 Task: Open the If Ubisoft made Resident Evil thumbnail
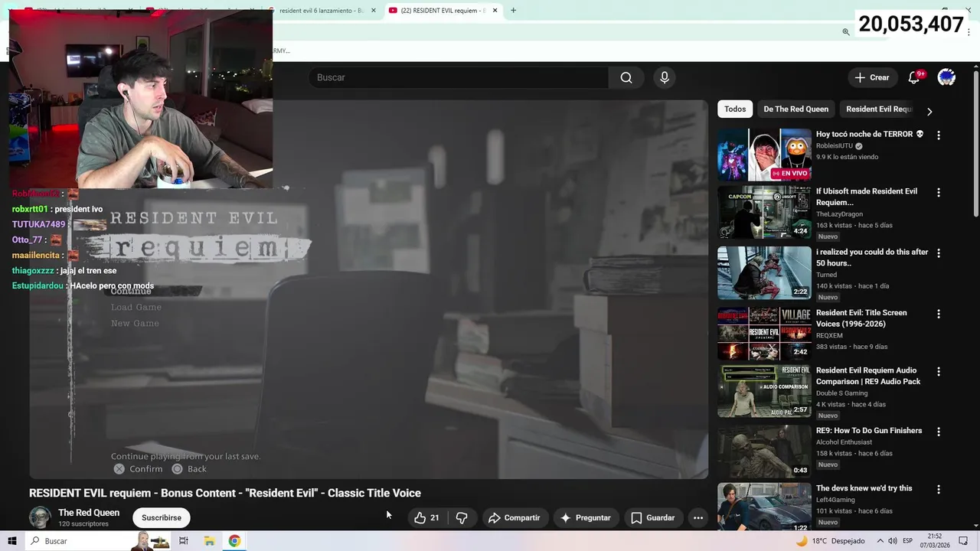pos(764,212)
